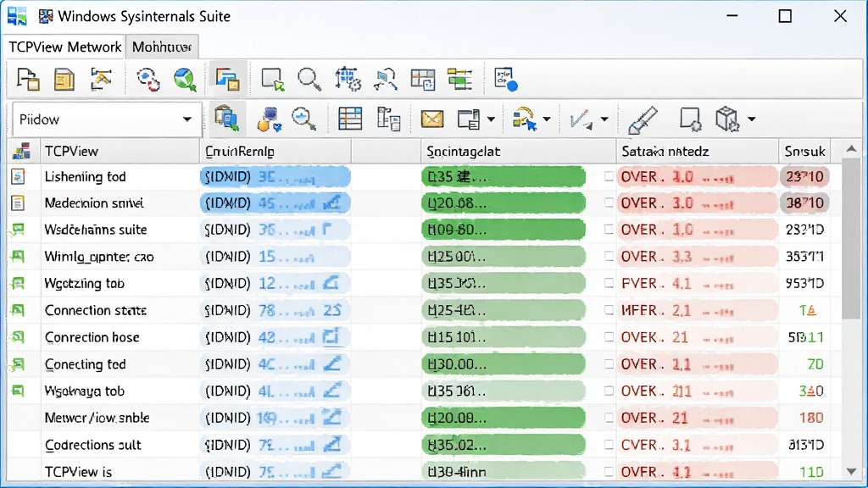Click the green icon beside Connection state
This screenshot has height=488, width=868.
(x=18, y=310)
